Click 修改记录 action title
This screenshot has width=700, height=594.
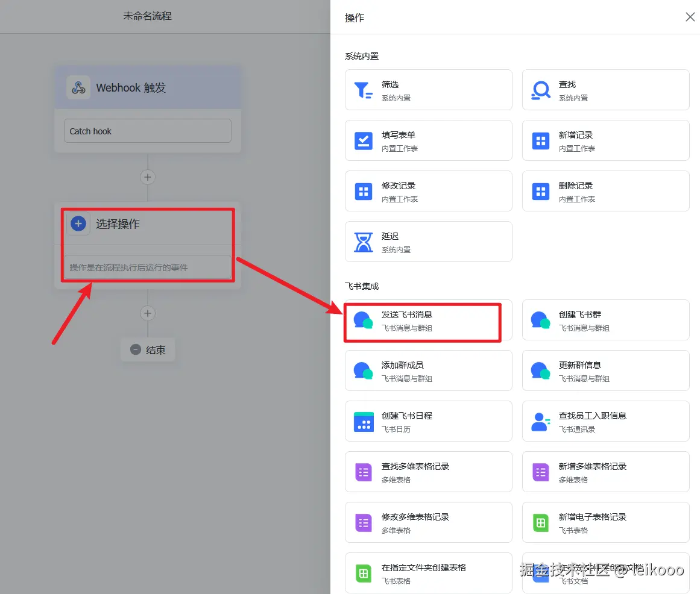pos(398,186)
